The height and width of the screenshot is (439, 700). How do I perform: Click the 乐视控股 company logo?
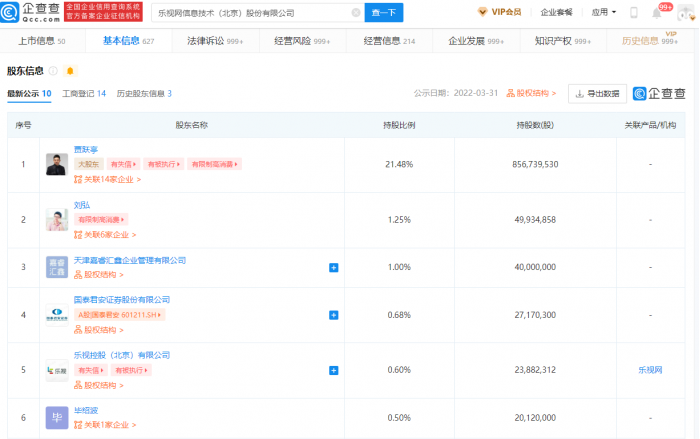57,370
